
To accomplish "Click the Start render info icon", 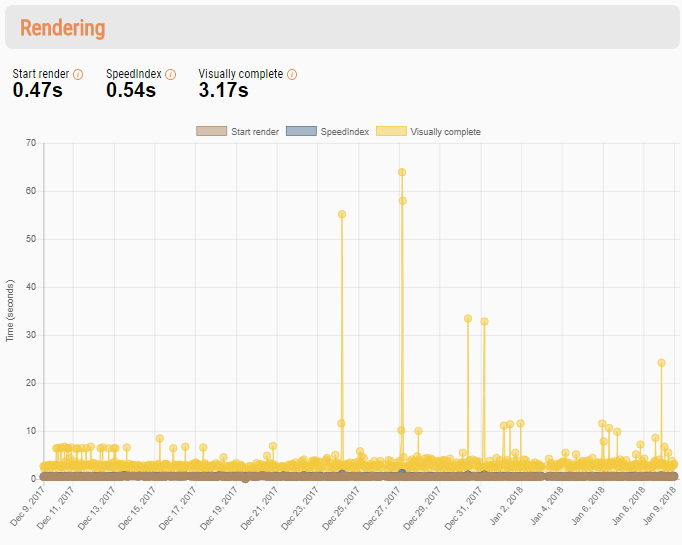I will 78,74.
